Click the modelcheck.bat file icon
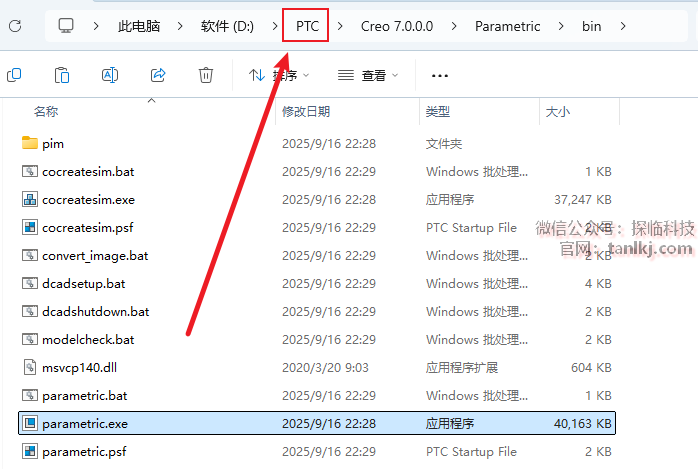This screenshot has height=469, width=698. click(x=30, y=339)
